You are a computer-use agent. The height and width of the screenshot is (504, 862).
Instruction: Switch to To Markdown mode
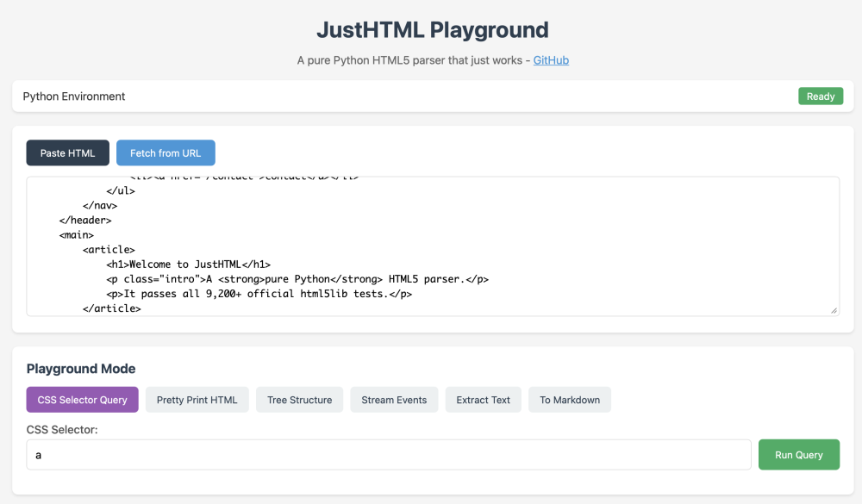(x=569, y=400)
